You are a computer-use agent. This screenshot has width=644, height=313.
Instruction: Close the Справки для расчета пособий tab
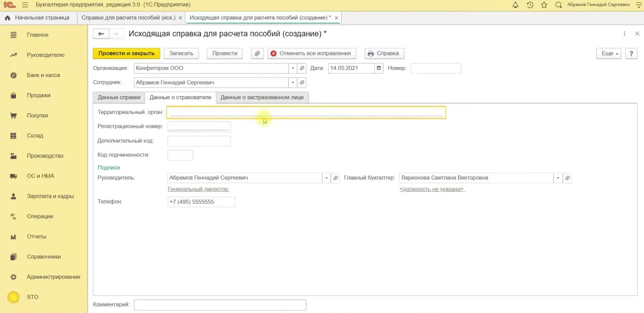[181, 18]
